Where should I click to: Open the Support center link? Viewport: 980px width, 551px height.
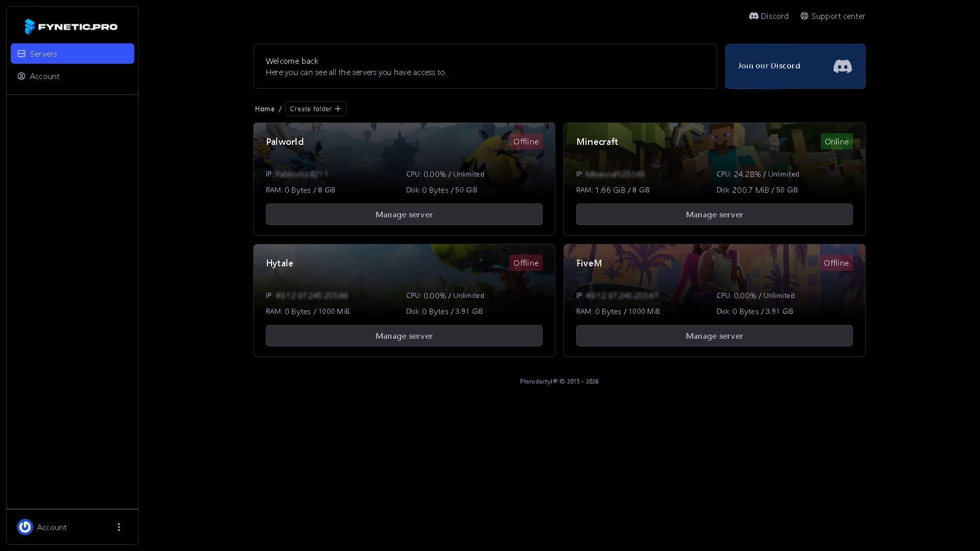833,16
